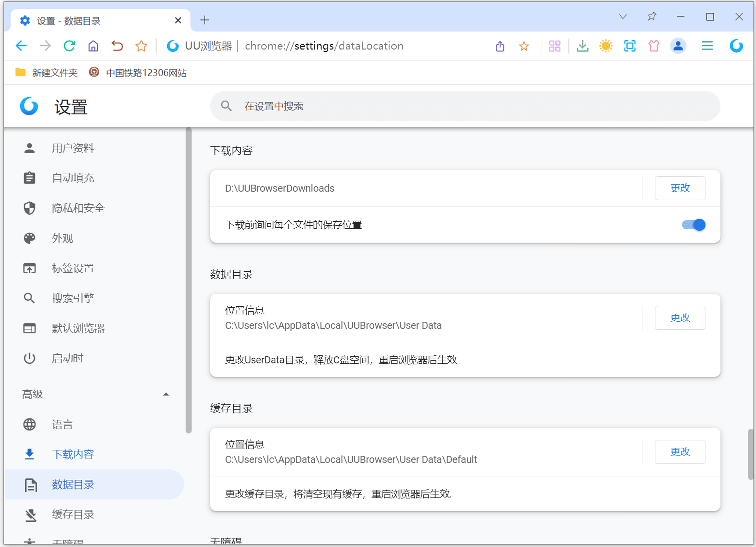Open a new tab with plus button
Screen dimensions: 756x547
click(x=205, y=20)
